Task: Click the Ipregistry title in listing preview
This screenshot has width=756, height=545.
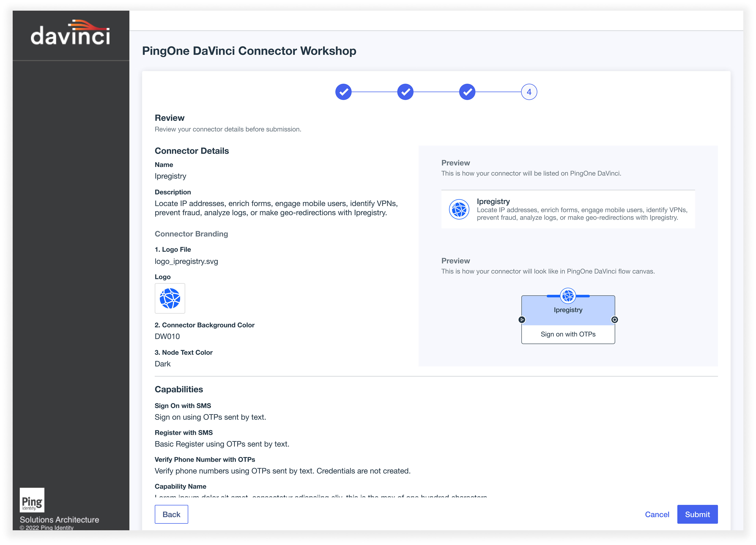Action: tap(493, 201)
